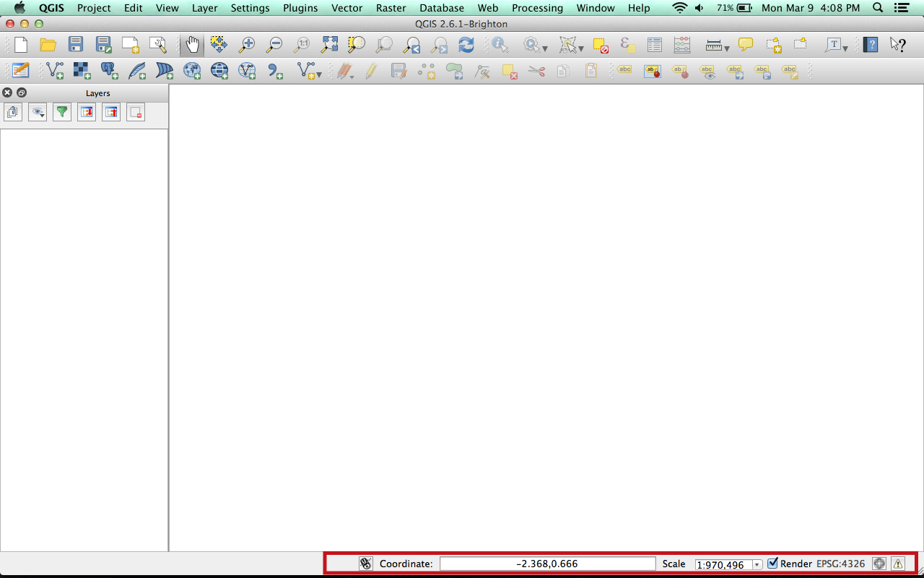Click Pan Map to Selection icon
Viewport: 924px width, 578px height.
pyautogui.click(x=219, y=45)
